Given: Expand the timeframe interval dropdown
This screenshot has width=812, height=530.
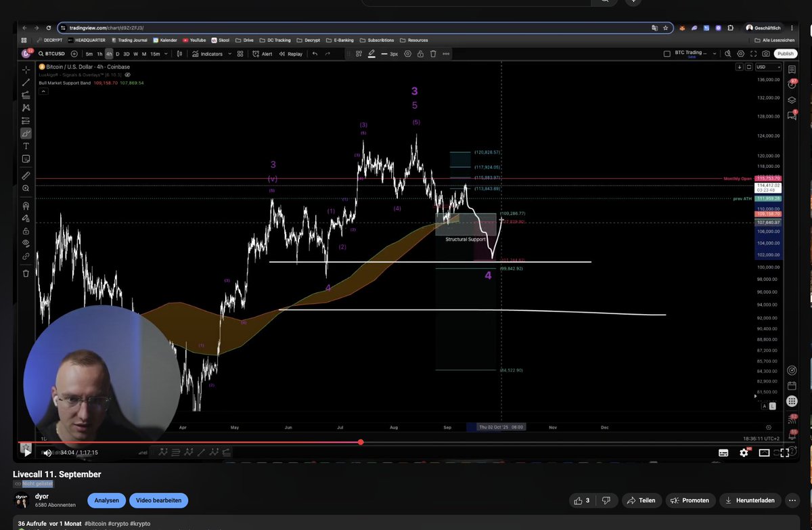Looking at the screenshot, I should [166, 53].
